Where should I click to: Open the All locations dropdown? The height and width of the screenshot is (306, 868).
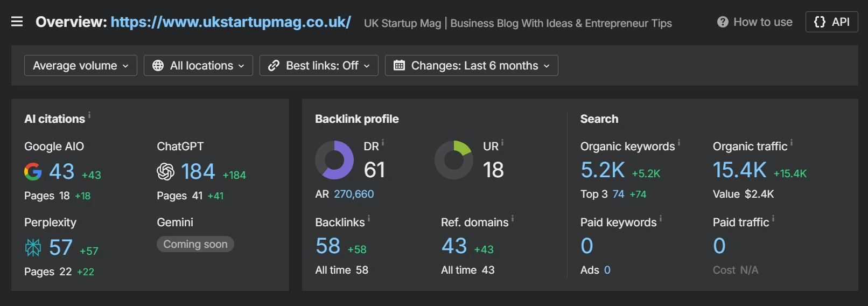198,66
